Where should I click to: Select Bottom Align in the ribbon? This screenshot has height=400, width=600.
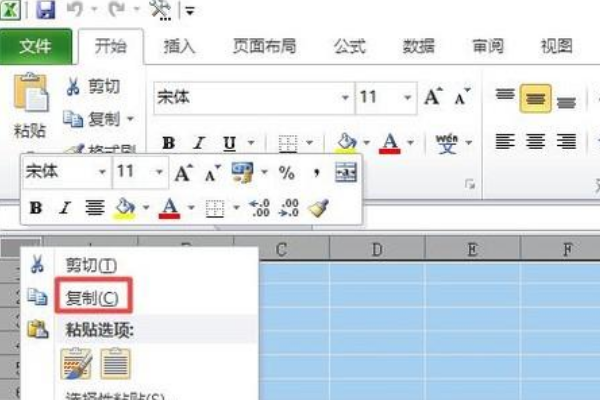(566, 102)
